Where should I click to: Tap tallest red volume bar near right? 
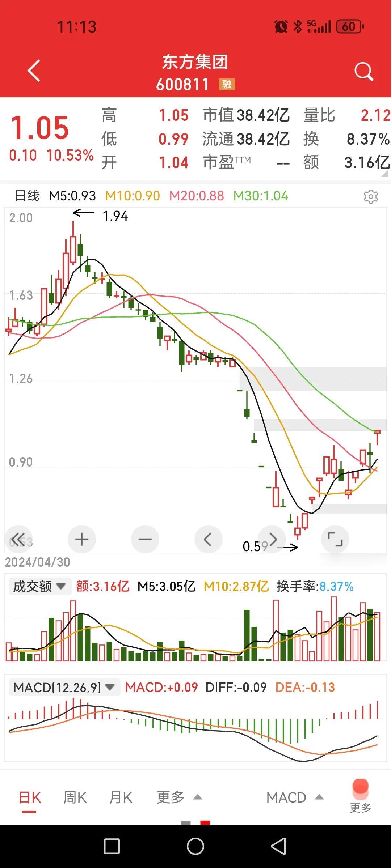coord(333,629)
